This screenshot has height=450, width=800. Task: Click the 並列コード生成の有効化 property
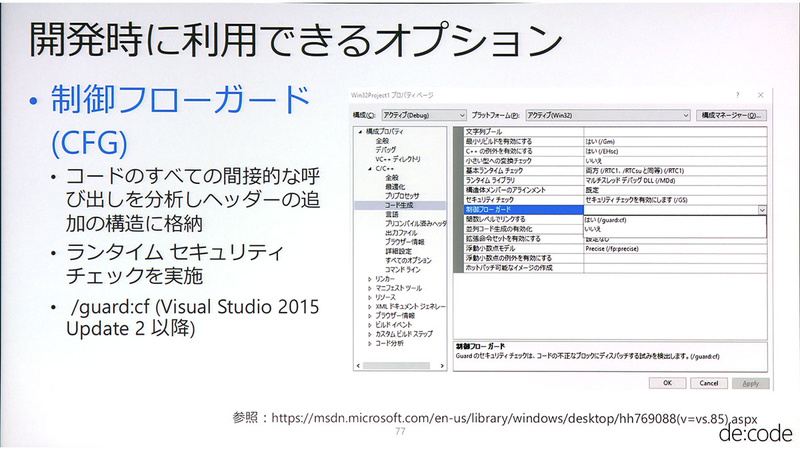(x=523, y=229)
